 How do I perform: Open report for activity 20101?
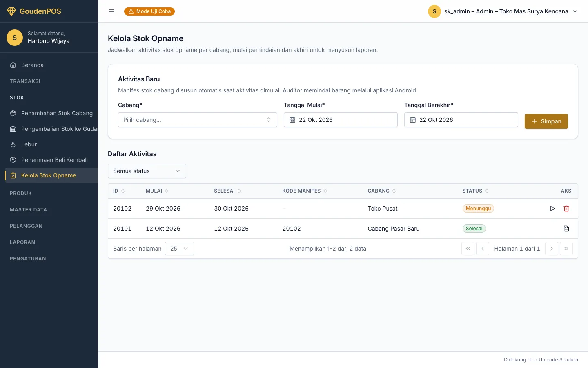coord(566,229)
